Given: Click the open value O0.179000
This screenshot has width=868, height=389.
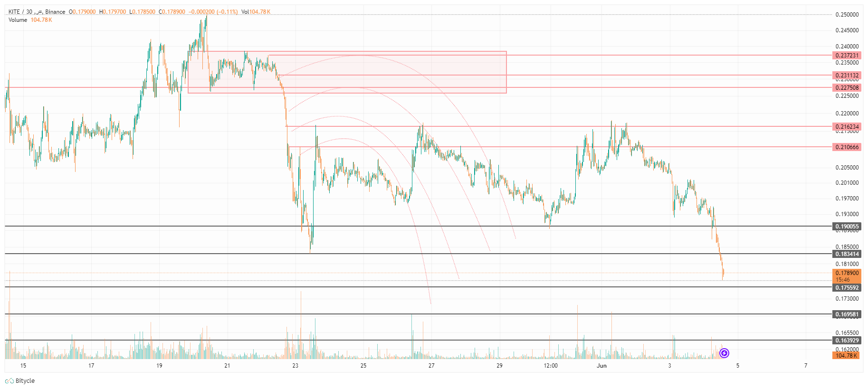Looking at the screenshot, I should (82, 12).
